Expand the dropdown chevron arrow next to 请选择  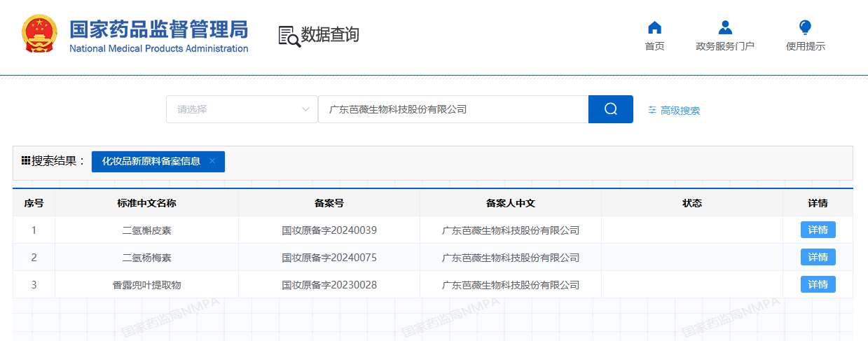[305, 109]
